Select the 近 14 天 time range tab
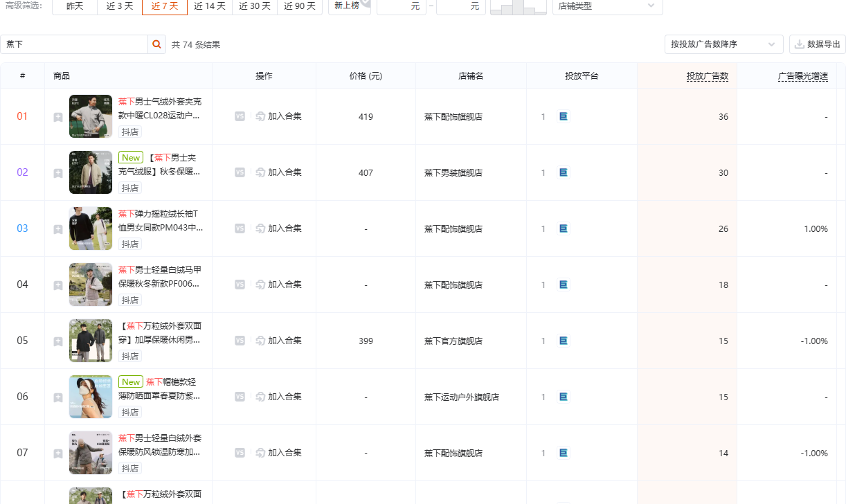The height and width of the screenshot is (504, 846). click(210, 6)
